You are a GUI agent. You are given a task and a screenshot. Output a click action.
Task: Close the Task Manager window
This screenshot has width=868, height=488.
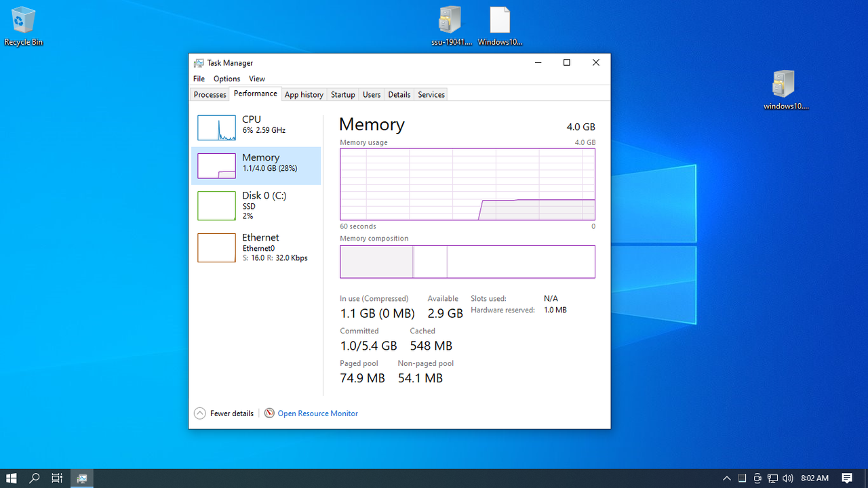(596, 62)
